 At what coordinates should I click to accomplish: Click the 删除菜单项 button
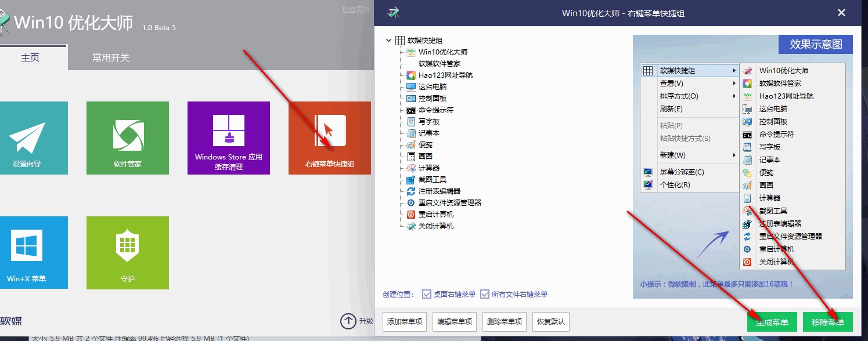point(505,321)
